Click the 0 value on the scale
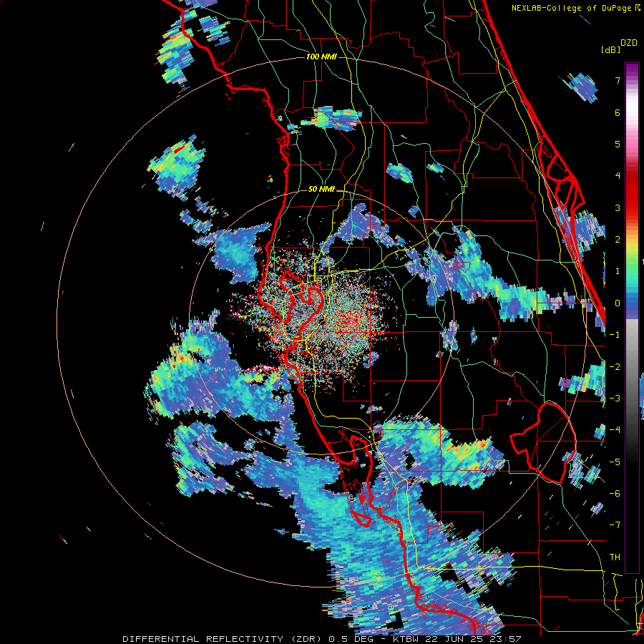This screenshot has width=644, height=644. coord(618,303)
